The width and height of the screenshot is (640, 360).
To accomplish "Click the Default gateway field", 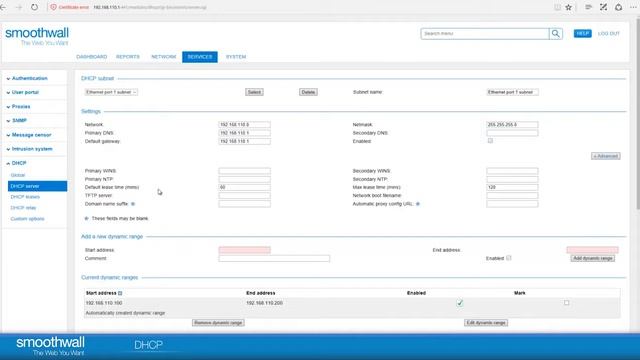I will pos(244,141).
